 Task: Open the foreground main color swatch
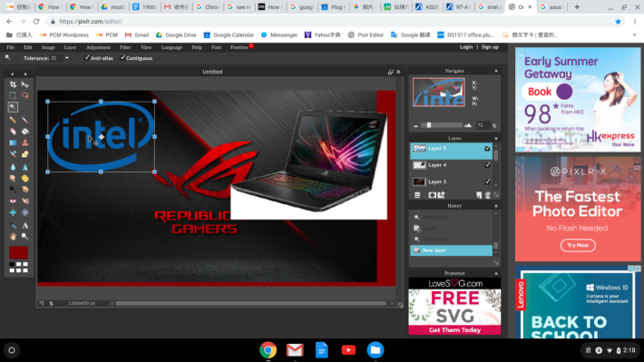[19, 252]
